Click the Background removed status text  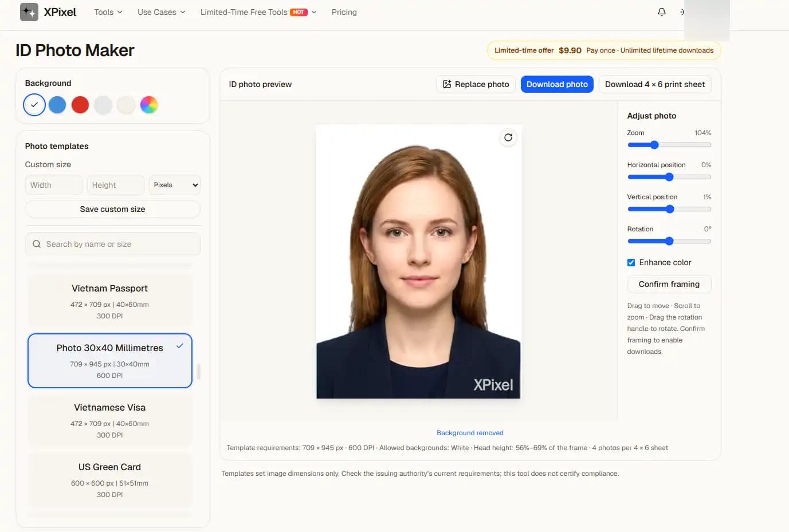coord(470,433)
